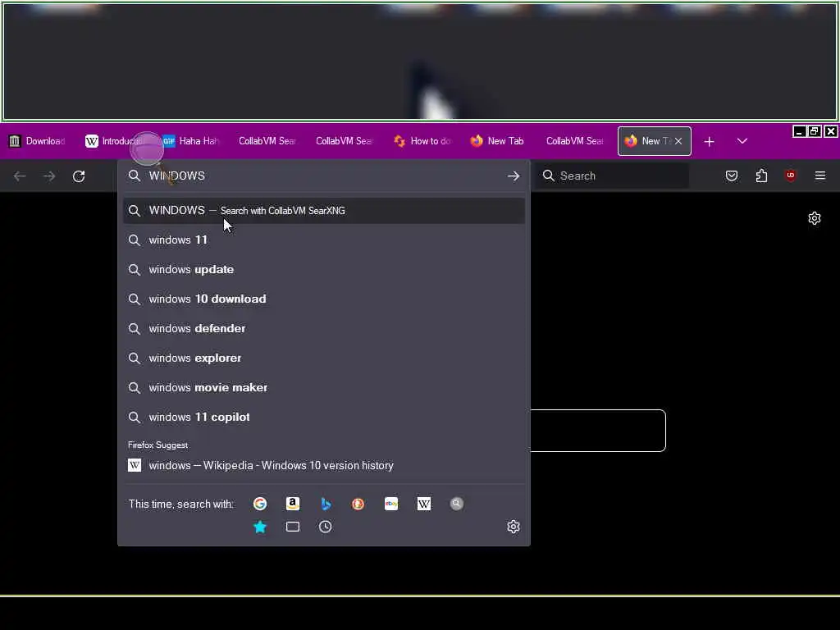
Task: Open new tab page settings gear
Action: click(x=815, y=218)
